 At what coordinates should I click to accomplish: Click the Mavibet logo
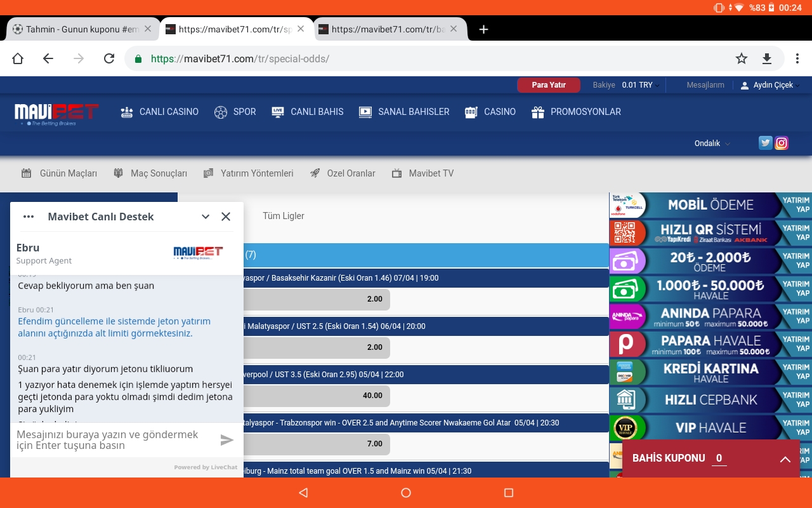coord(57,113)
